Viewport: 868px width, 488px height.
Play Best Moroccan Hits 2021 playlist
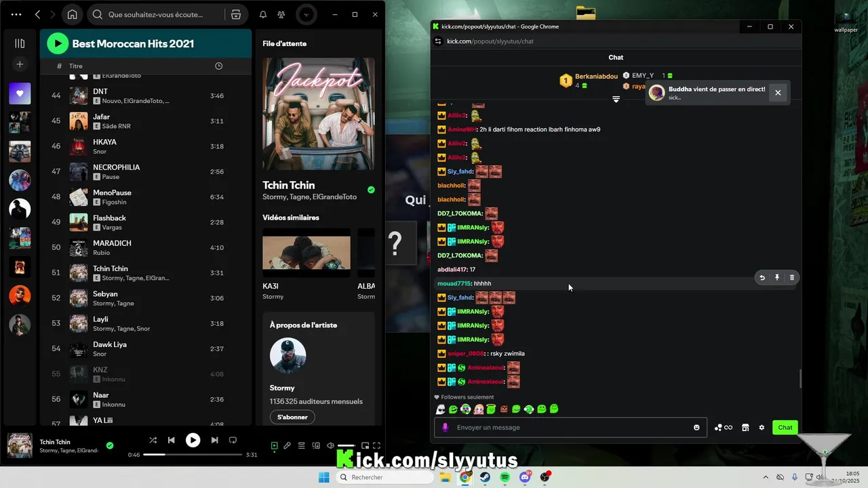pyautogui.click(x=58, y=43)
